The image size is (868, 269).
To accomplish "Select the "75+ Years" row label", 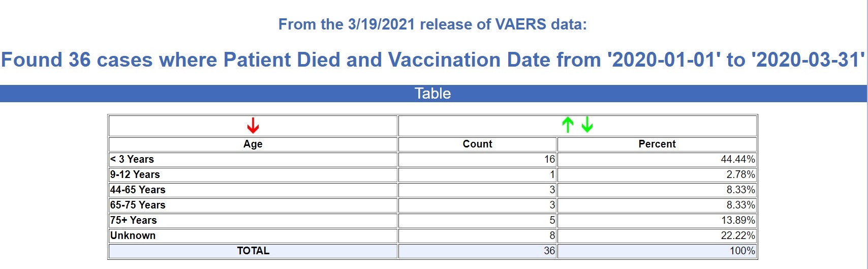I will pyautogui.click(x=134, y=220).
